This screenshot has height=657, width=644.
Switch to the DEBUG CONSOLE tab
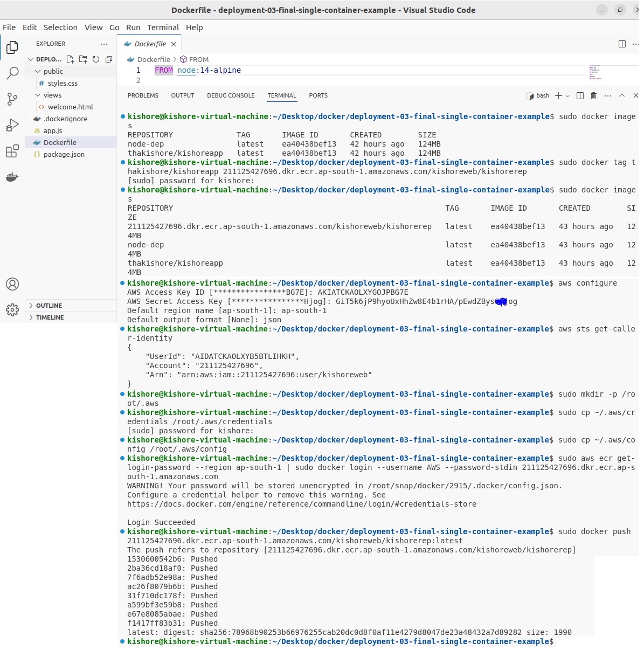coord(231,95)
